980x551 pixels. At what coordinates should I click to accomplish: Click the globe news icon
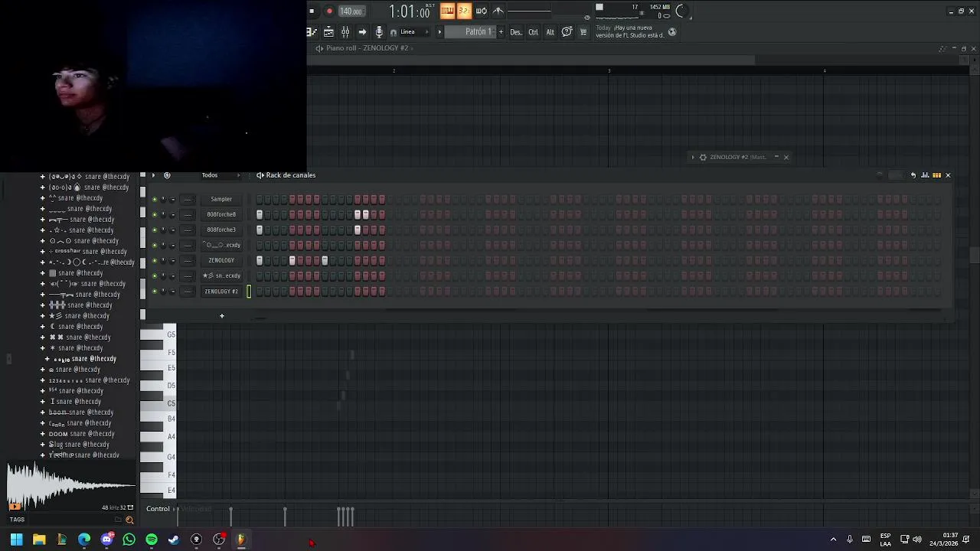pos(672,32)
